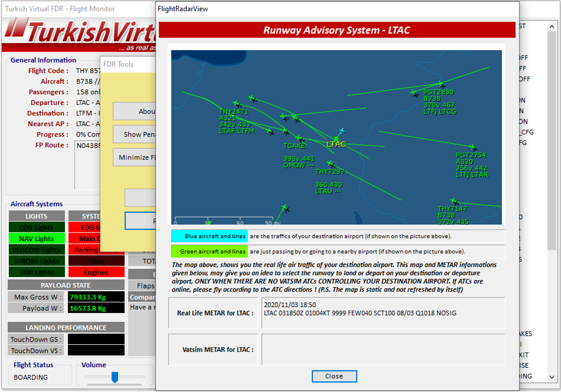Image resolution: width=561 pixels, height=392 pixels.
Task: Close the Runway Advisory dialog with Close button
Action: (334, 376)
